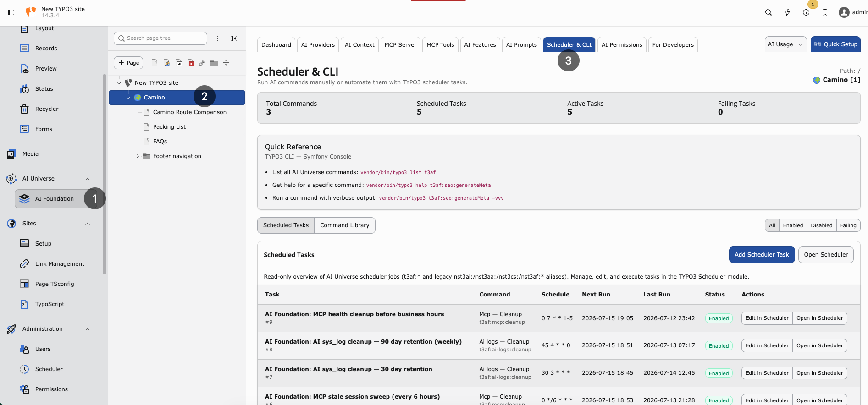The height and width of the screenshot is (405, 868).
Task: Switch to the MCP Server tab
Action: point(400,44)
